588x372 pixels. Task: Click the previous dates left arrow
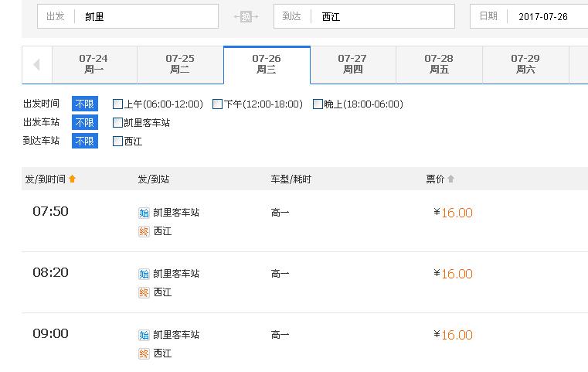tap(36, 65)
